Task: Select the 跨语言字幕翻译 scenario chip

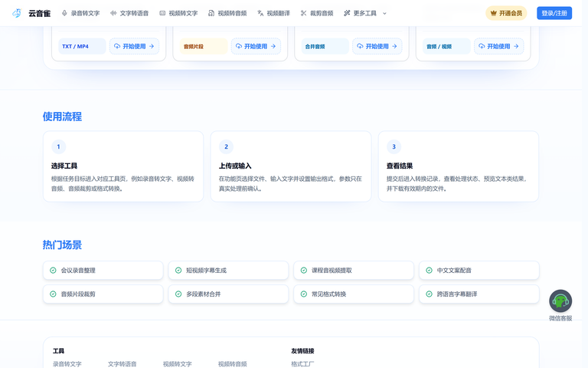Action: click(479, 294)
